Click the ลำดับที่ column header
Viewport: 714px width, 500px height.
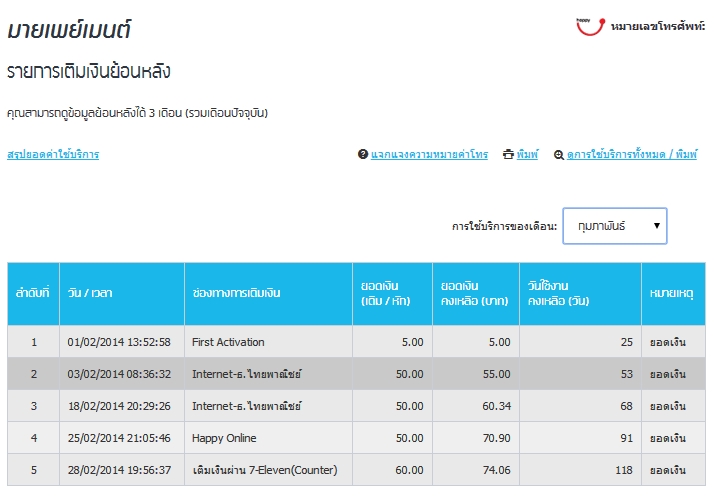(x=33, y=293)
